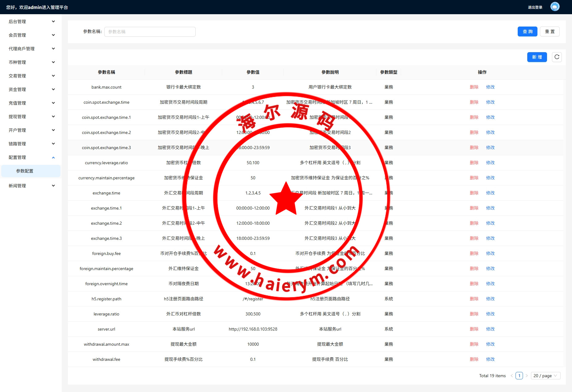572x392 pixels.
Task: Go to the previous page arrow
Action: (x=512, y=376)
